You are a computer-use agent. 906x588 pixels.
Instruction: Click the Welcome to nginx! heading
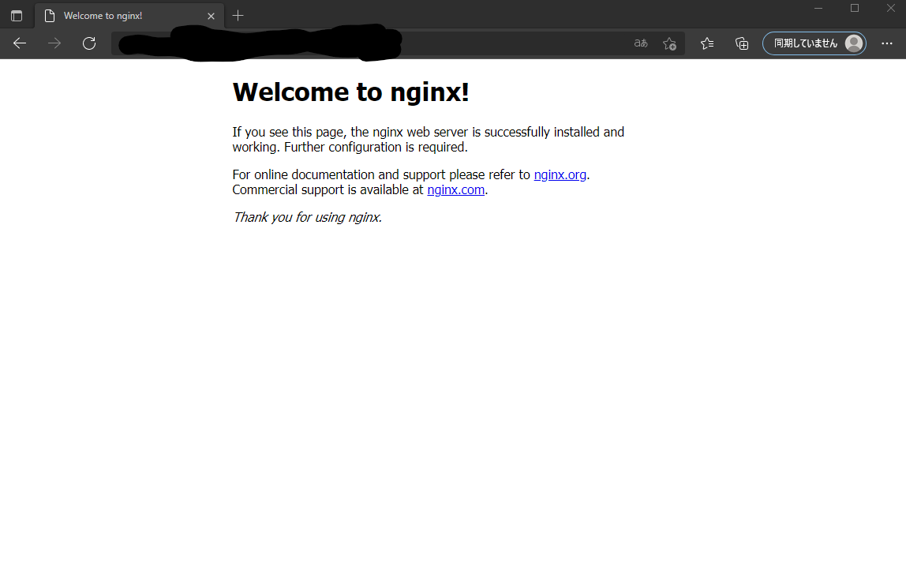coord(350,92)
